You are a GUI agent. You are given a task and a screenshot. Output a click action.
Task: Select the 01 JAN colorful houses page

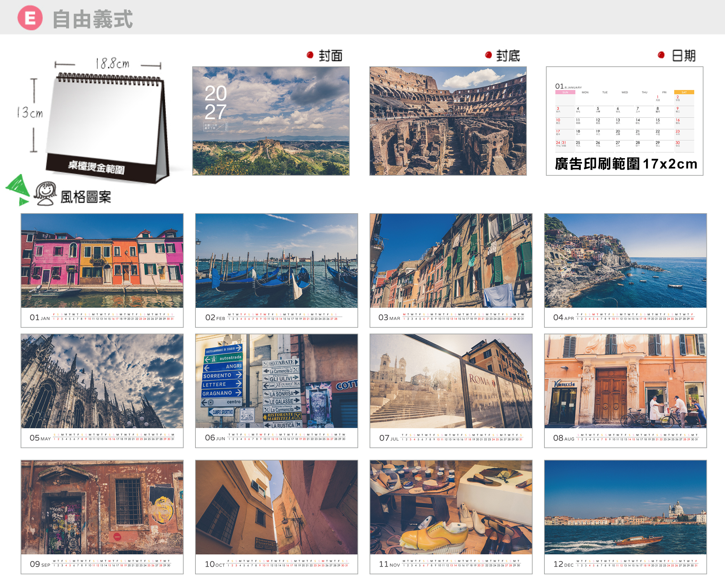[x=102, y=270]
